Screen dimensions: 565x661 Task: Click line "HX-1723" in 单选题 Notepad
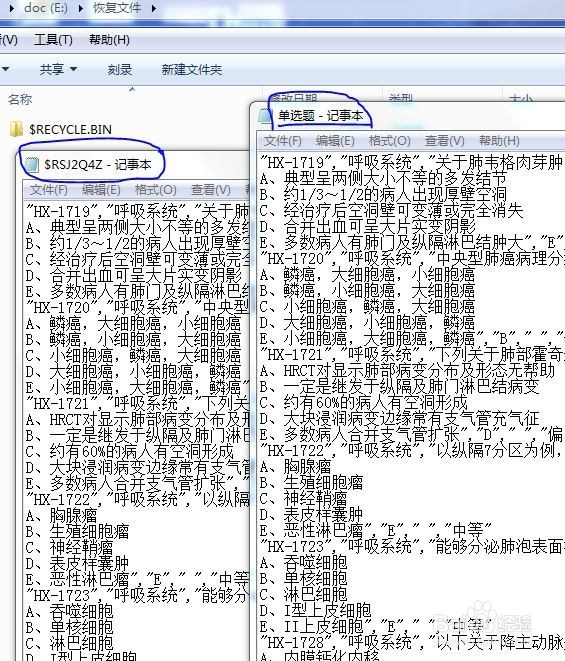click(x=412, y=547)
